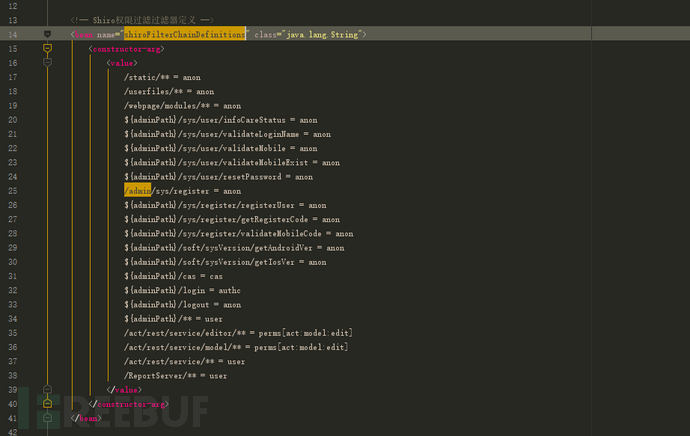690x436 pixels.
Task: Collapse the constructor-arg fold marker on line 15
Action: tap(48, 48)
